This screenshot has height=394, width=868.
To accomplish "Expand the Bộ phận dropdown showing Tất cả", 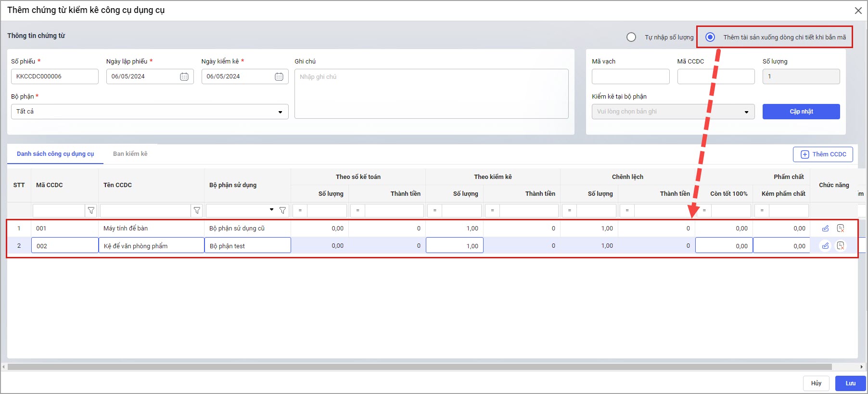I will (x=280, y=112).
